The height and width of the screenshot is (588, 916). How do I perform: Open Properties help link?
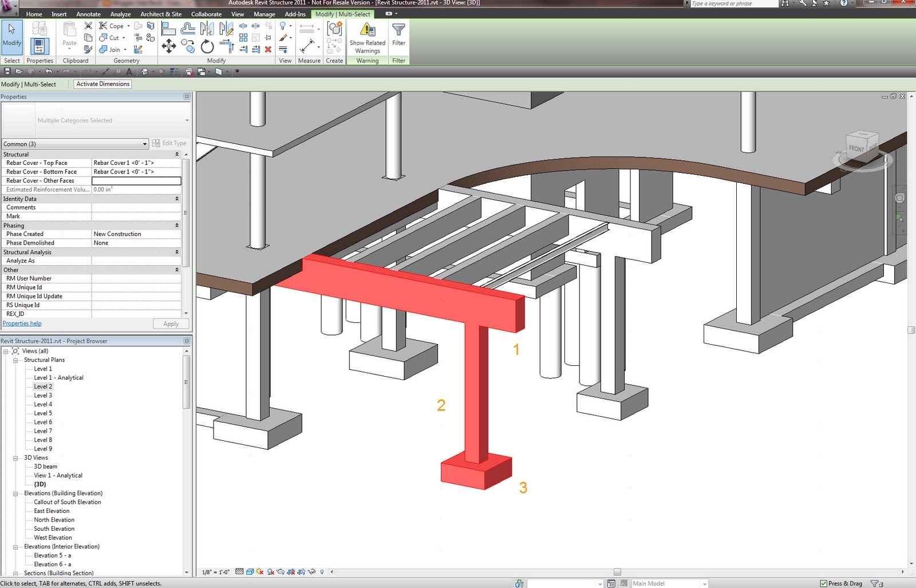[x=22, y=323]
